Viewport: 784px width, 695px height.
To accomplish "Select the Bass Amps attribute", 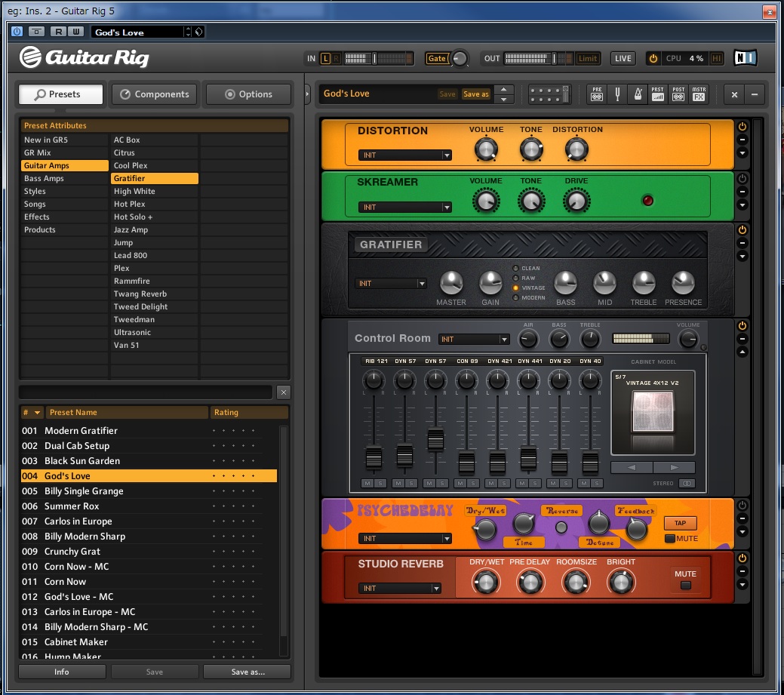I will pyautogui.click(x=64, y=179).
